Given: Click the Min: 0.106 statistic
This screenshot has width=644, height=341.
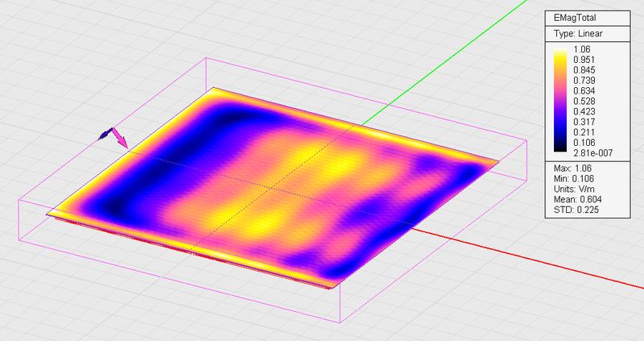Looking at the screenshot, I should [x=578, y=180].
